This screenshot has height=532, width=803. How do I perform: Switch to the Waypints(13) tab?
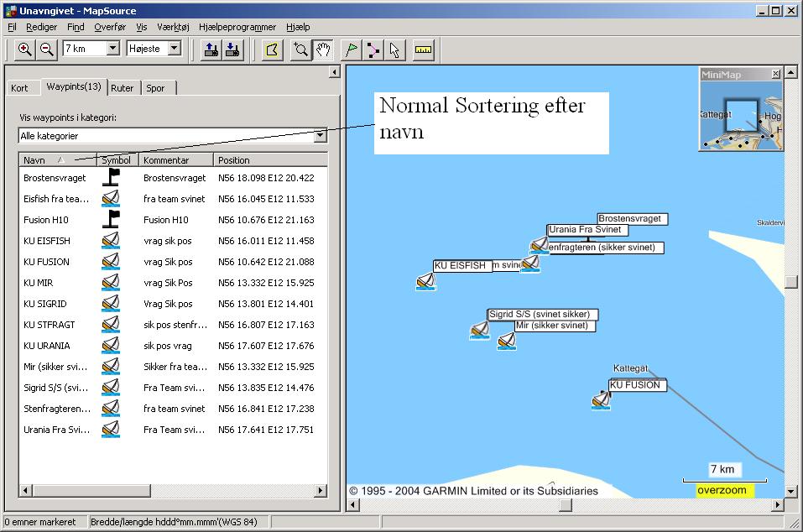click(x=74, y=86)
